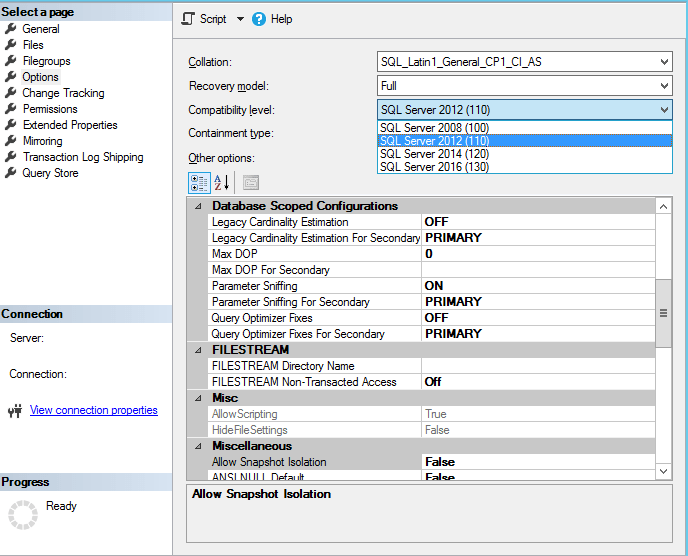Open the Permissions page
Screen dimensions: 688x556
tap(50, 109)
